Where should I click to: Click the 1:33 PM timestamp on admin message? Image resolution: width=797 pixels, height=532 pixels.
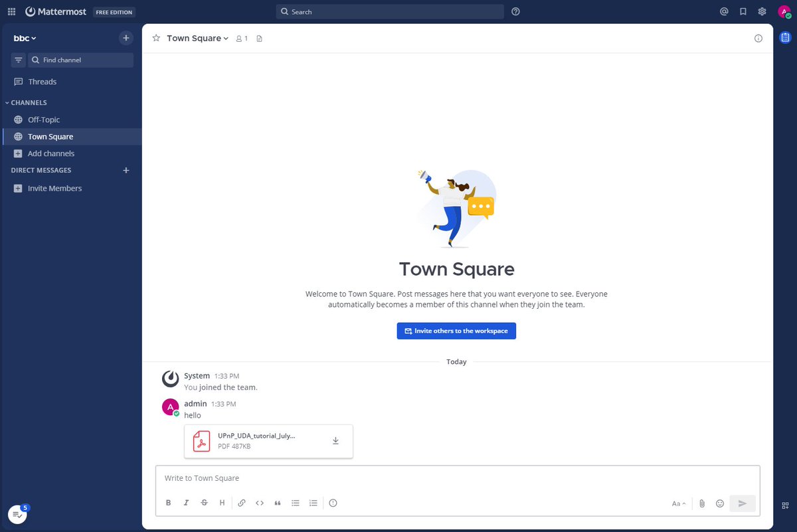coord(223,404)
